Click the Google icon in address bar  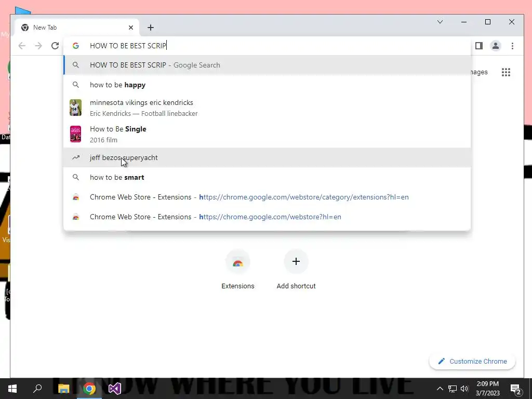[x=76, y=46]
